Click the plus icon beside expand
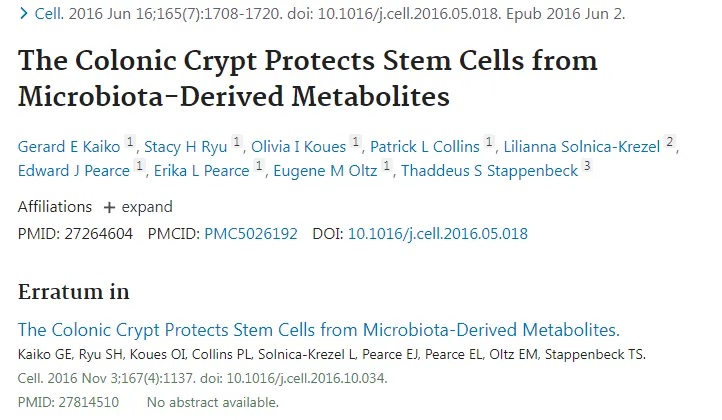The width and height of the screenshot is (722, 420). click(109, 208)
